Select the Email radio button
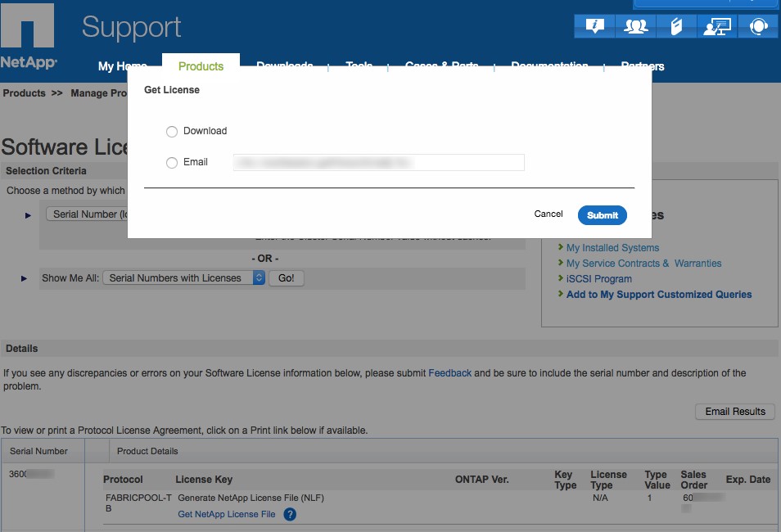This screenshot has height=532, width=781. [172, 163]
